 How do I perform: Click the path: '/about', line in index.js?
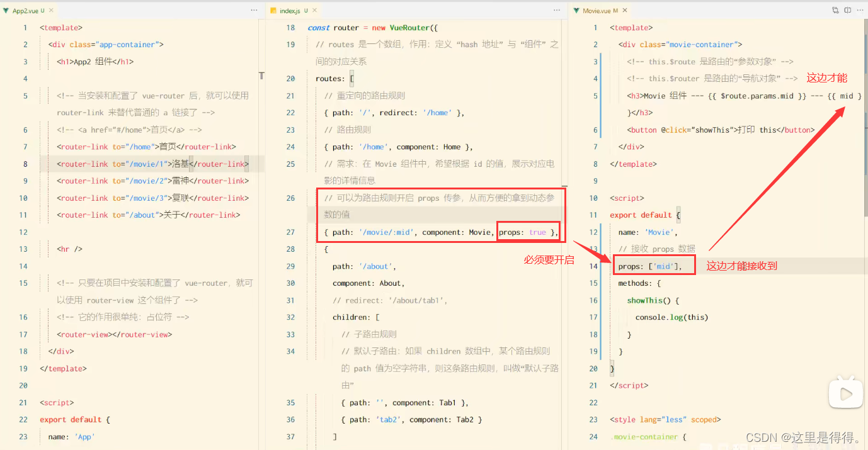365,266
